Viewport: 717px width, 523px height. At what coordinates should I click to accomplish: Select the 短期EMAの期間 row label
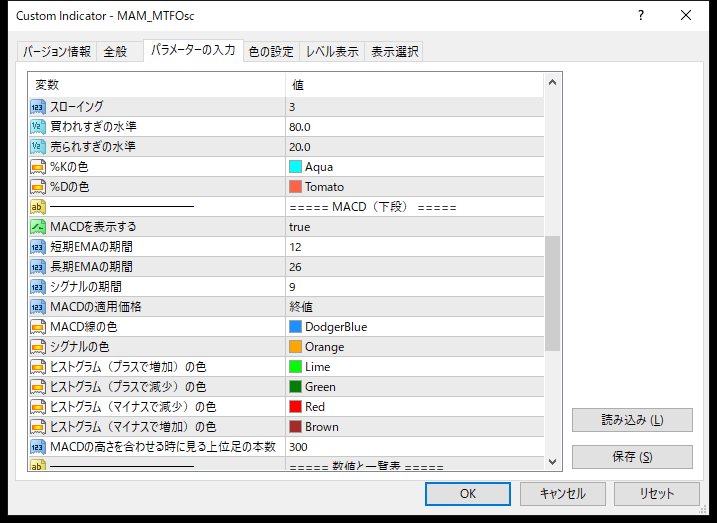point(91,247)
